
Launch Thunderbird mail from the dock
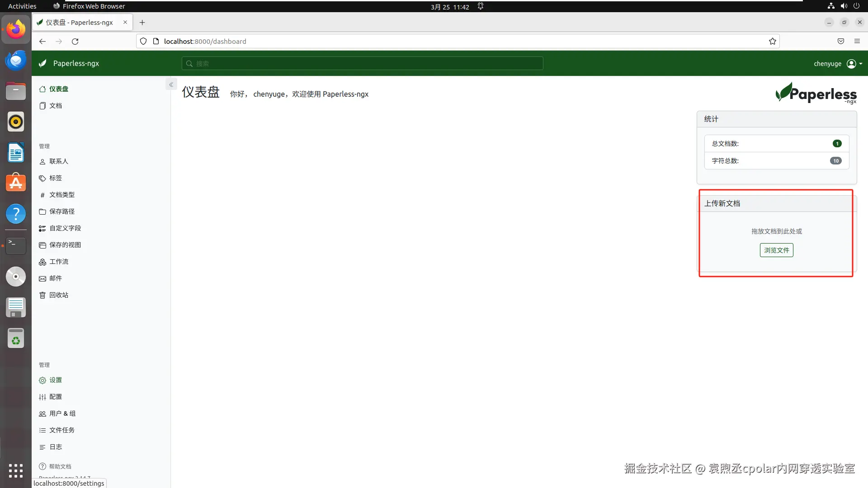click(x=16, y=60)
